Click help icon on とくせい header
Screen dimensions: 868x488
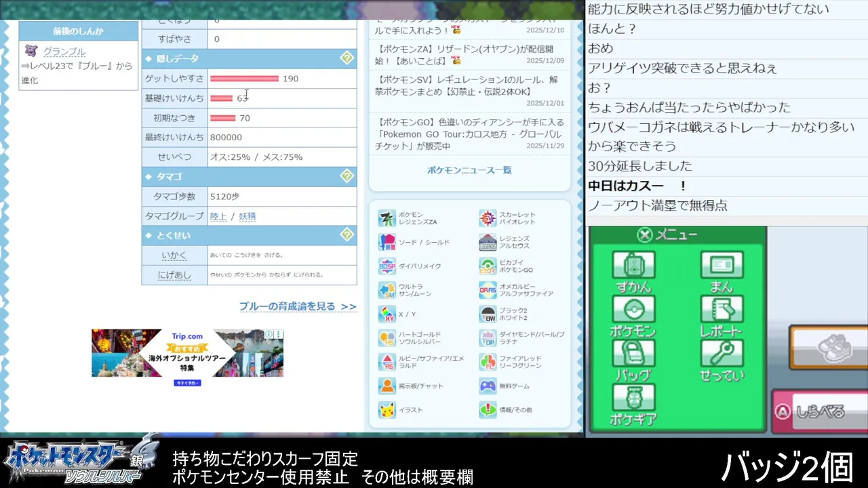(347, 235)
